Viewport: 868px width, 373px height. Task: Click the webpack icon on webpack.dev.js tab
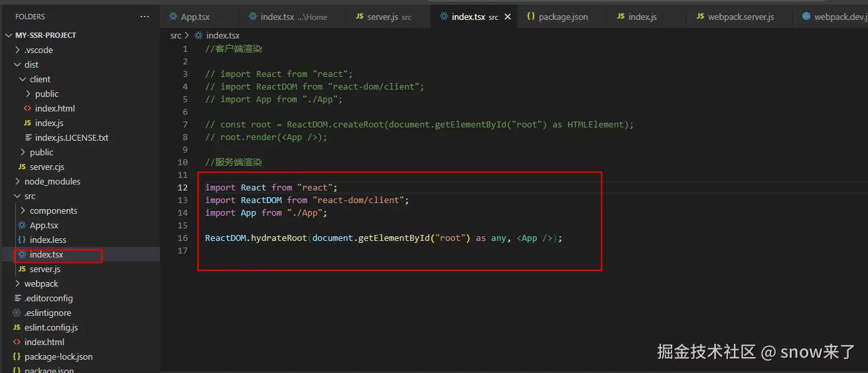point(807,17)
